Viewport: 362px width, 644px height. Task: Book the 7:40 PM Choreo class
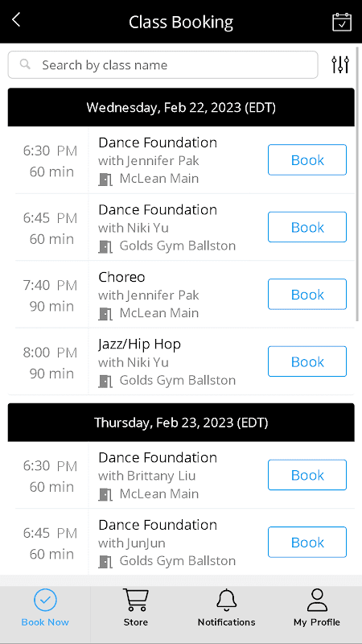tap(307, 294)
